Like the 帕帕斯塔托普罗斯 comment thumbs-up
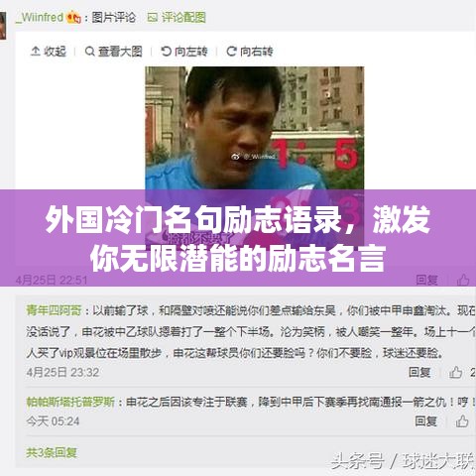The image size is (476, 476). click(462, 420)
